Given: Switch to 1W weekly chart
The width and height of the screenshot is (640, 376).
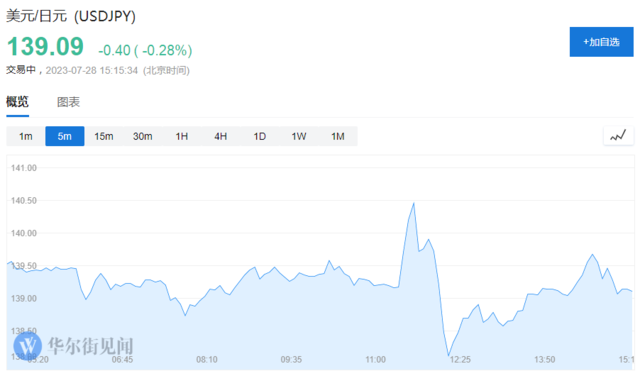Looking at the screenshot, I should [x=299, y=136].
